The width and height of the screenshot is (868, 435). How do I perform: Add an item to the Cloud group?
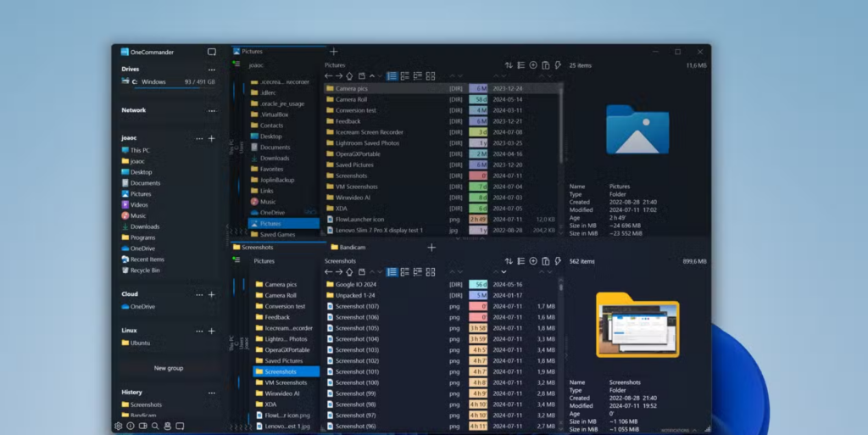click(211, 294)
